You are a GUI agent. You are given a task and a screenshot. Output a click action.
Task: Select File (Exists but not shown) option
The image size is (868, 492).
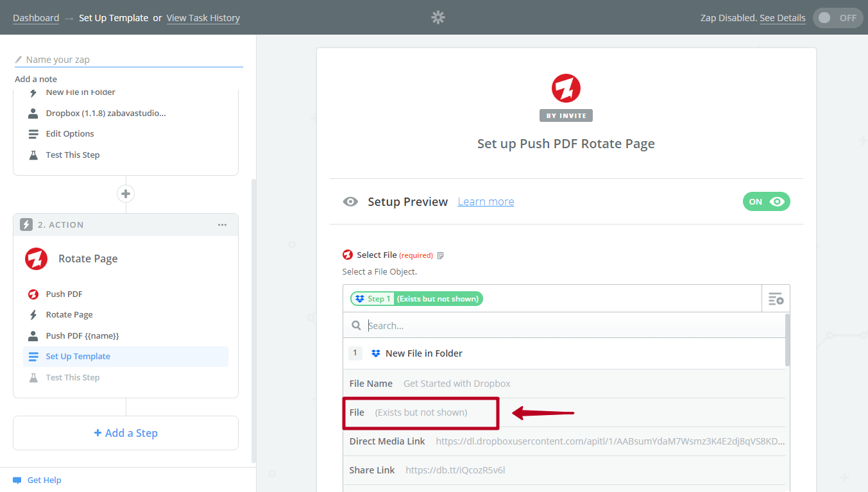564,412
